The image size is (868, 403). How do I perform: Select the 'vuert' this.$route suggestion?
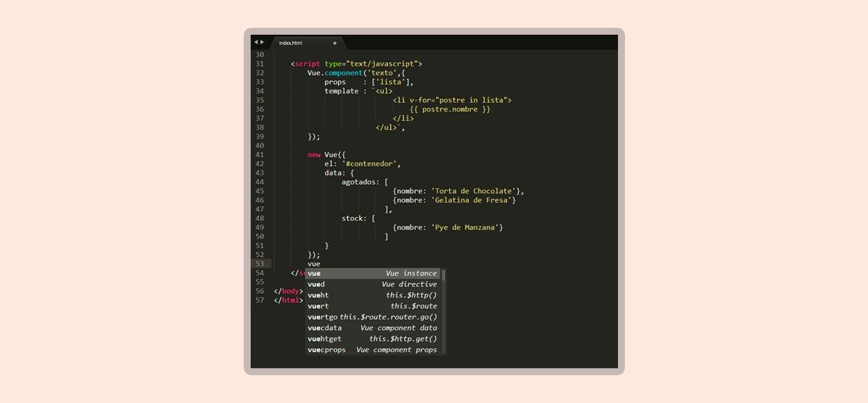373,306
